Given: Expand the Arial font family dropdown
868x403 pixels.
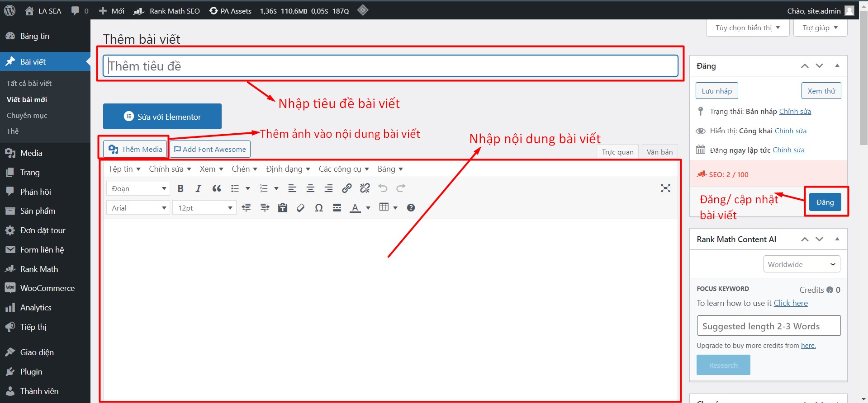Looking at the screenshot, I should pyautogui.click(x=138, y=208).
